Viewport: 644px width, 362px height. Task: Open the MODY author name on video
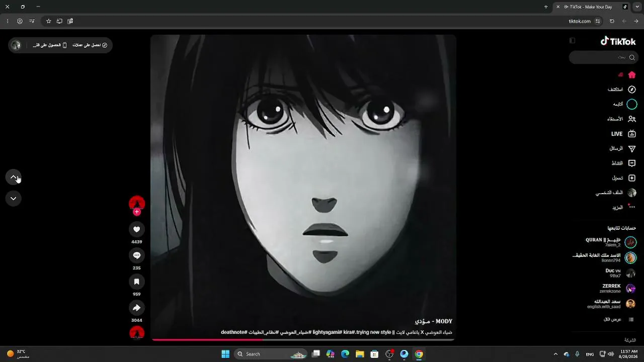(433, 321)
